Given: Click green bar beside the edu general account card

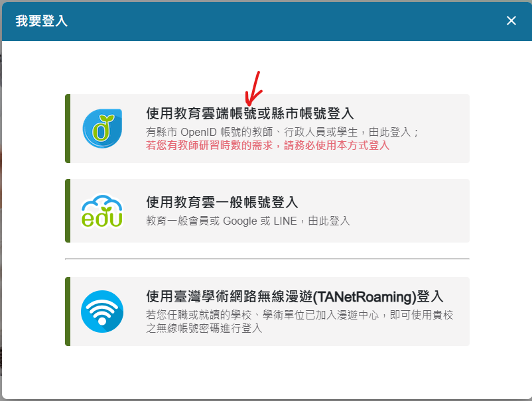Looking at the screenshot, I should [x=68, y=211].
